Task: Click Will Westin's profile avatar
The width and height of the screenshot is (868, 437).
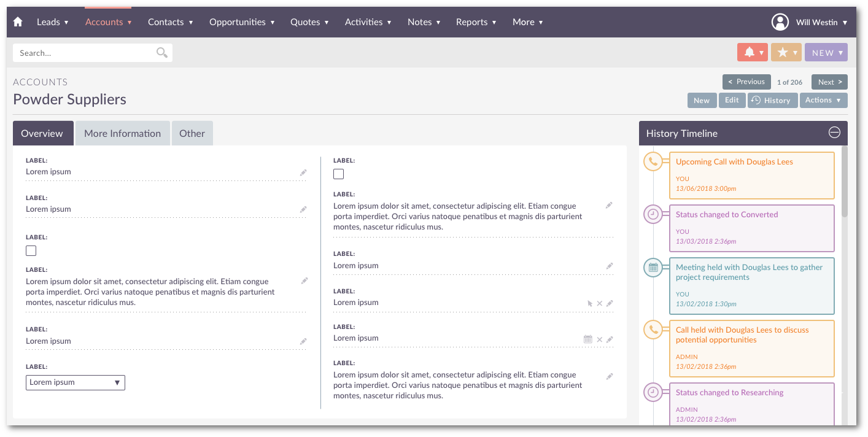Action: click(780, 21)
